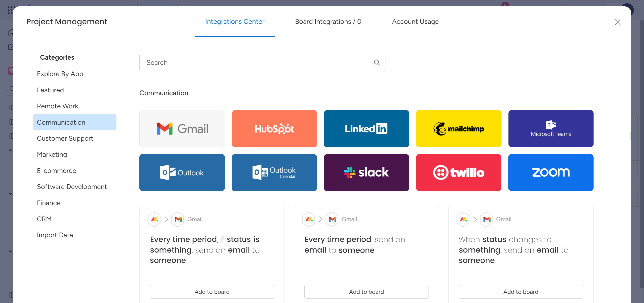
Task: Click the search magnifier icon
Action: point(377,62)
